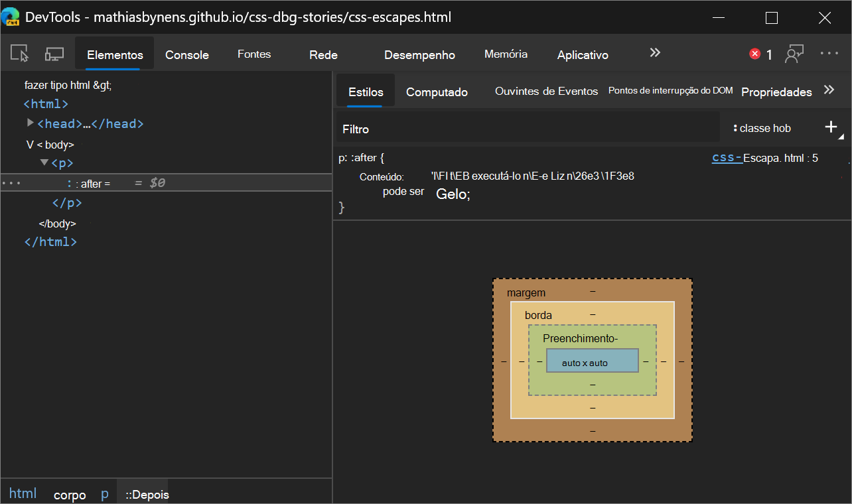Click the Edge DevTools window icon
The image size is (852, 504).
(x=10, y=17)
